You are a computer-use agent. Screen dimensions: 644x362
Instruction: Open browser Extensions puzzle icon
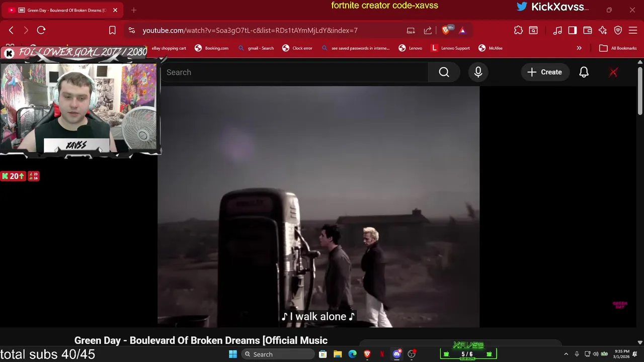click(x=518, y=30)
